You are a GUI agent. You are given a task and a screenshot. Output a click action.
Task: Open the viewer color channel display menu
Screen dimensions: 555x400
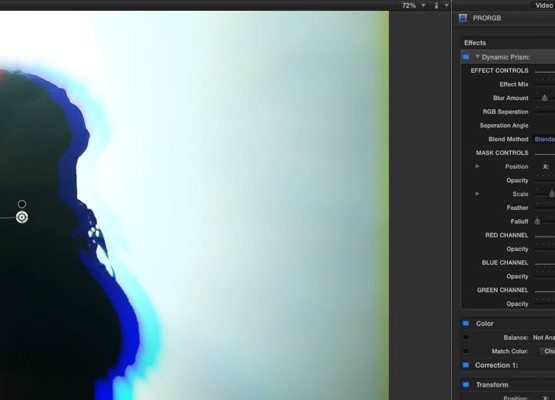(x=440, y=5)
